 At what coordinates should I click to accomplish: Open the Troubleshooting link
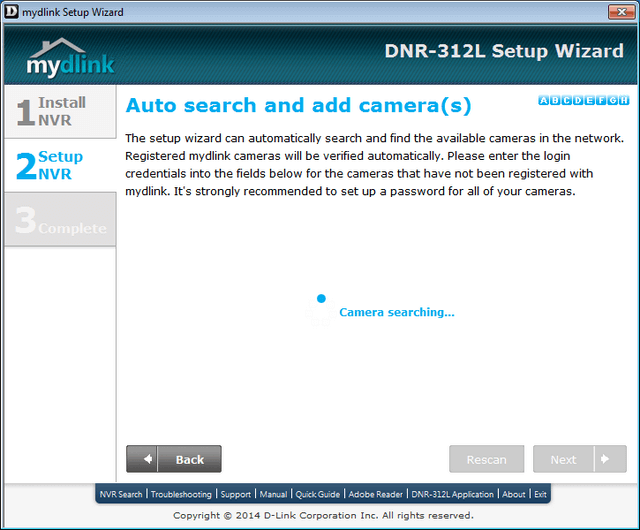(x=181, y=494)
